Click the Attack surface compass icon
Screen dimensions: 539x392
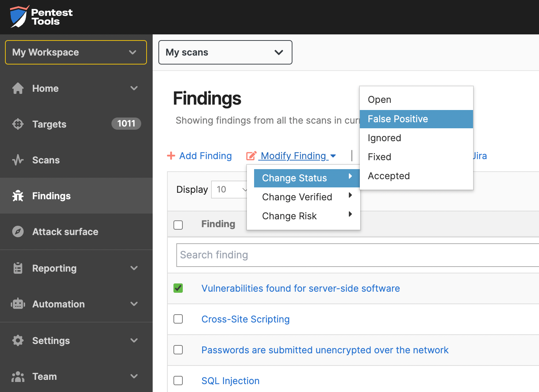18,231
